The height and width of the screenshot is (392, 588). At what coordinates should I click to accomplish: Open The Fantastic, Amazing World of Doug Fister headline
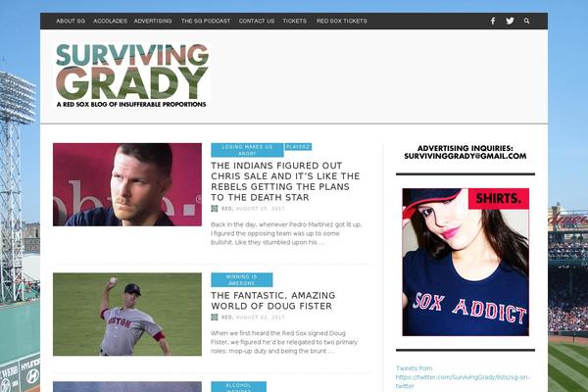click(x=273, y=301)
